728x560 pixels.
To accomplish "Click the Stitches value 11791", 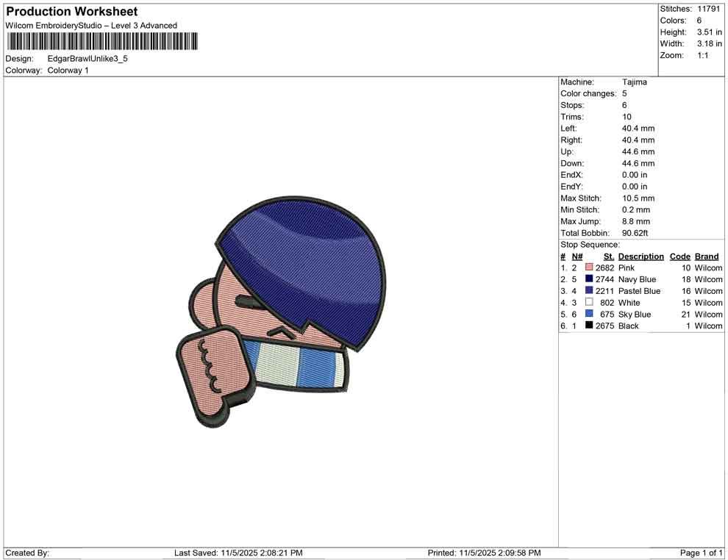I will click(x=708, y=9).
